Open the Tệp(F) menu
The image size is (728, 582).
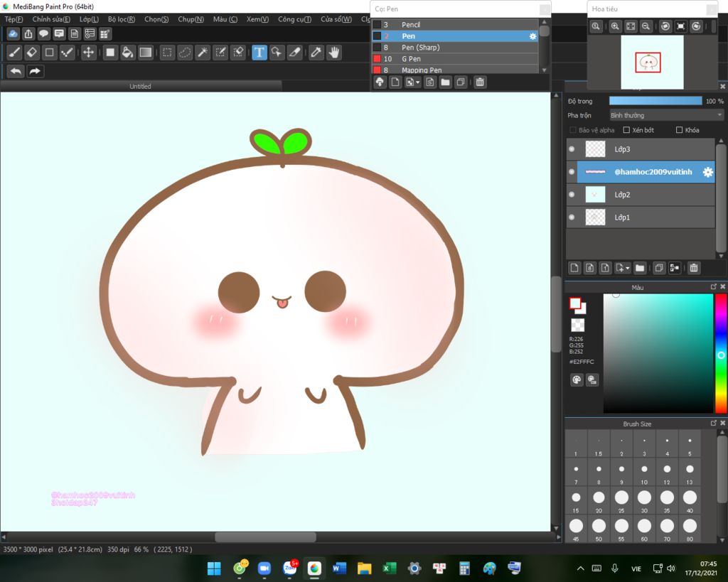click(x=14, y=19)
